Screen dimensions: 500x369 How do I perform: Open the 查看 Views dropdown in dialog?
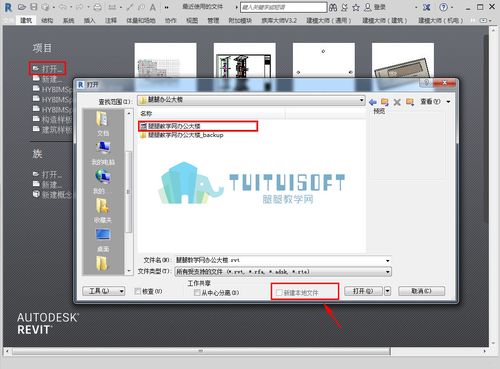click(x=435, y=101)
